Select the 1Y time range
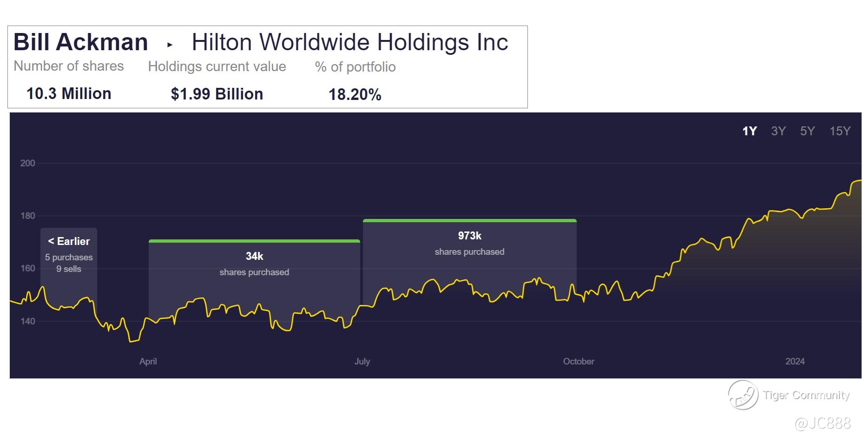This screenshot has width=868, height=443. (749, 131)
